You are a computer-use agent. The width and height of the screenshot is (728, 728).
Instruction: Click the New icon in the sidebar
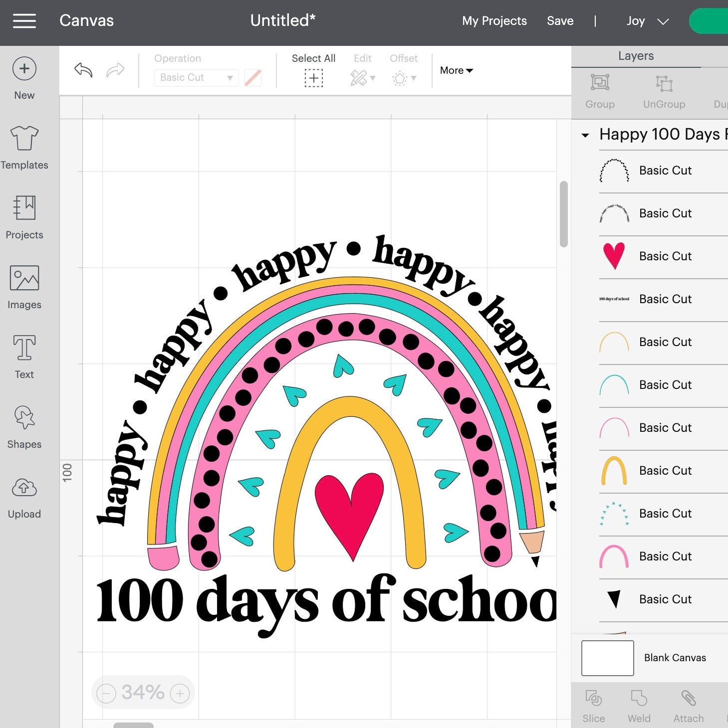(x=24, y=68)
